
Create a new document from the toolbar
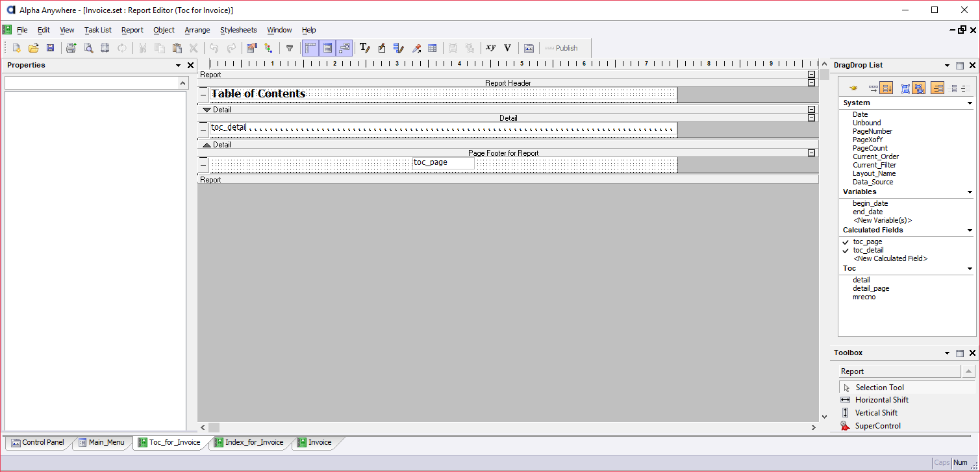coord(17,48)
